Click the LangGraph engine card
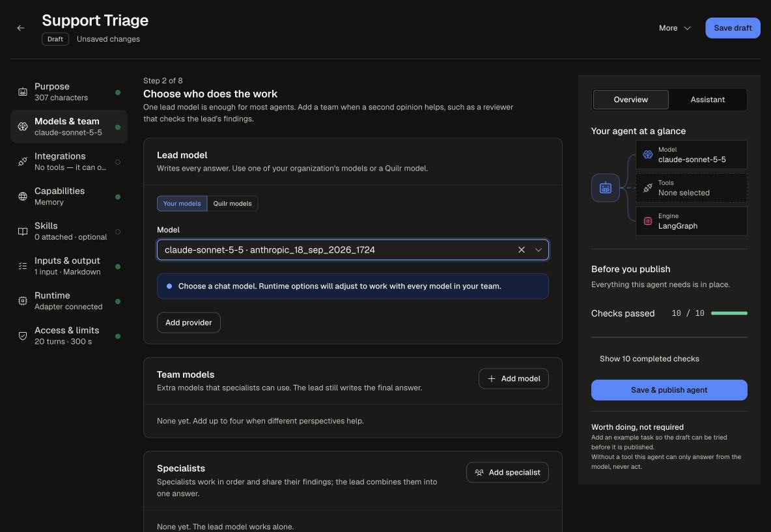Image resolution: width=771 pixels, height=532 pixels. [692, 221]
